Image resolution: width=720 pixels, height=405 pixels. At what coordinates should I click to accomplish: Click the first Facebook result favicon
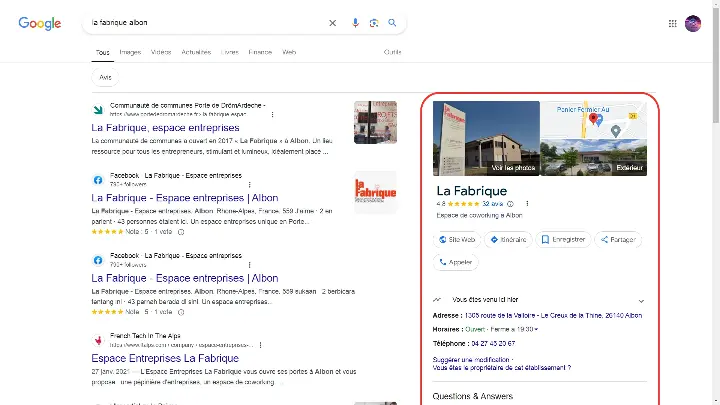pyautogui.click(x=98, y=180)
